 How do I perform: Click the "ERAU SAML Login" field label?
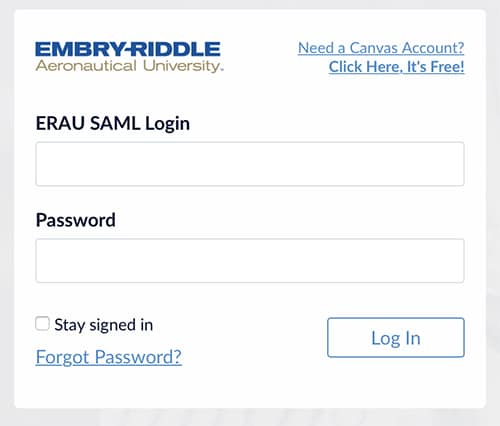[113, 124]
